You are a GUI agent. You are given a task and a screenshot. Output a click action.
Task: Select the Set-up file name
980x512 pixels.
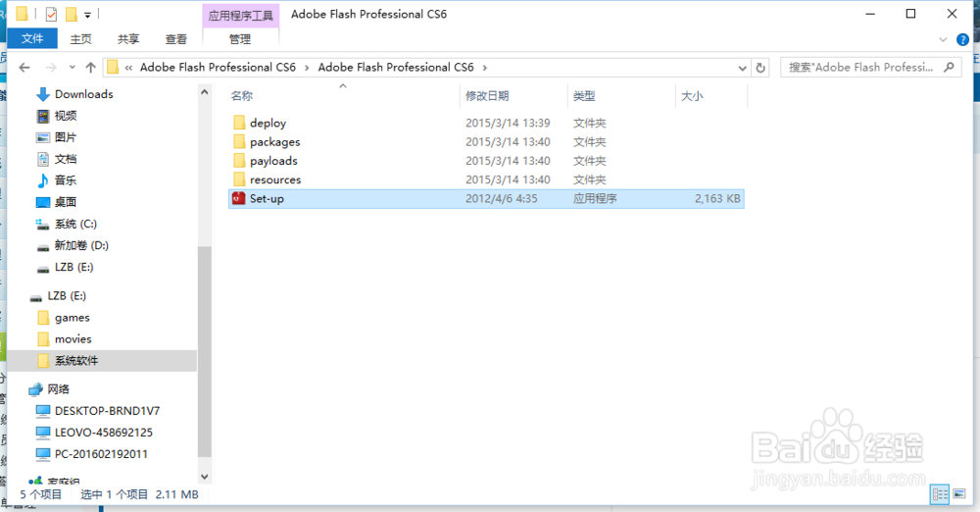click(x=267, y=198)
